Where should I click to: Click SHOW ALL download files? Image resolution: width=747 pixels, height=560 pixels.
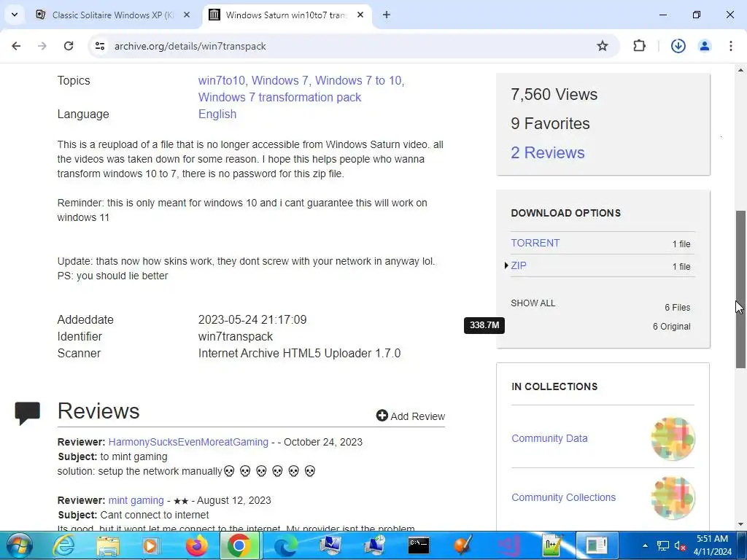point(533,303)
